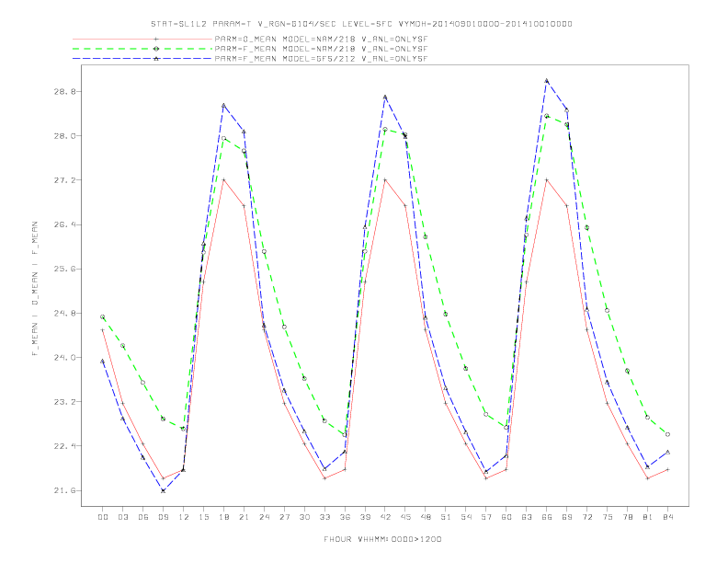Click x-axis forecast hour label 69
Viewport: 728px width, 563px height.
pos(567,517)
